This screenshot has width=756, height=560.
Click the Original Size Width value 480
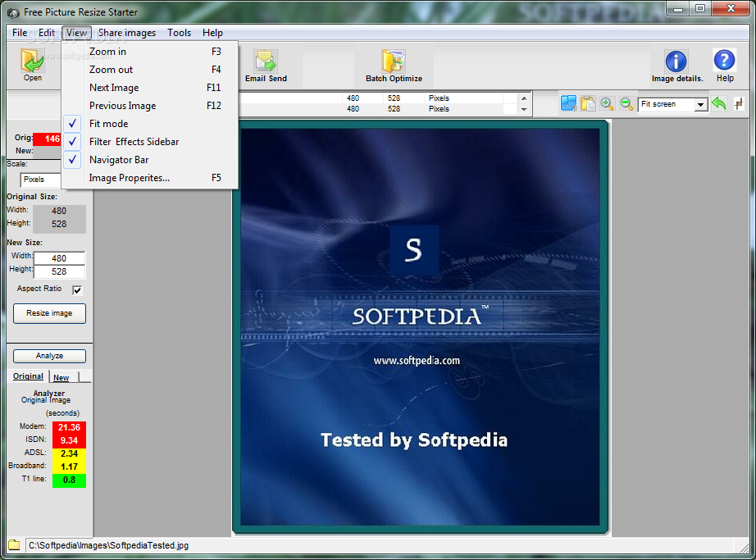(59, 211)
